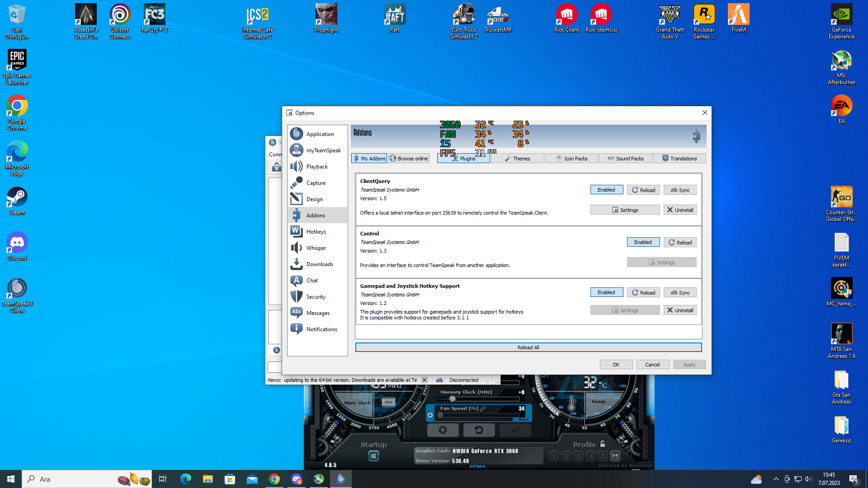Click Afterburner reset arrow button
The image size is (868, 488).
(479, 430)
